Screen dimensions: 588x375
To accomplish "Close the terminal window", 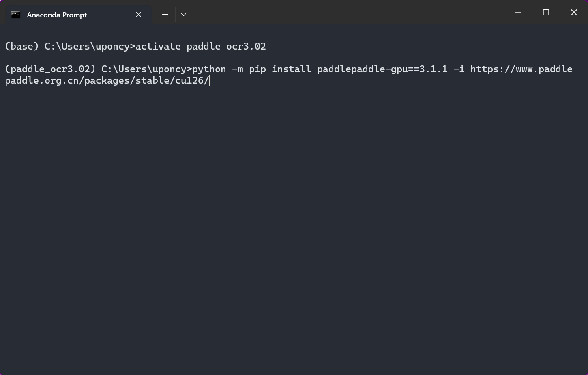I will coord(574,13).
